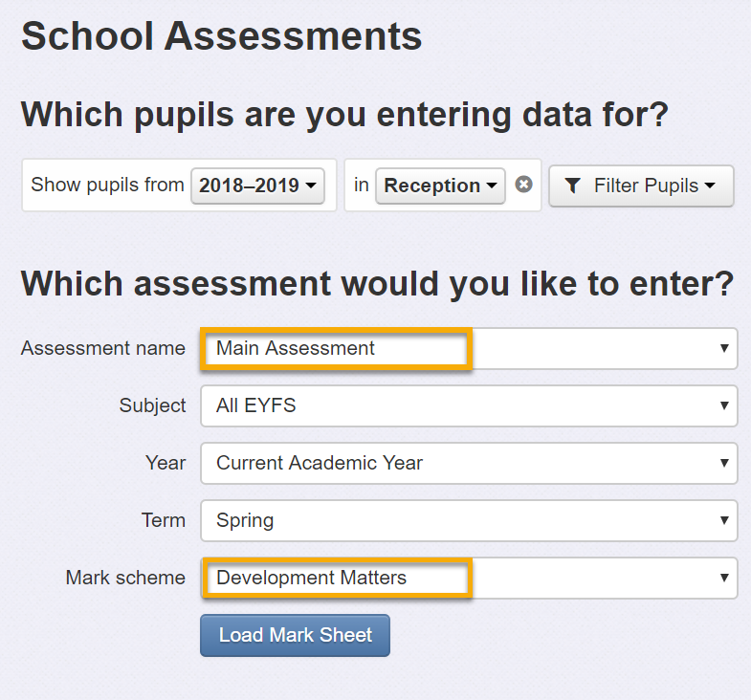Select the Year field label

[x=166, y=463]
